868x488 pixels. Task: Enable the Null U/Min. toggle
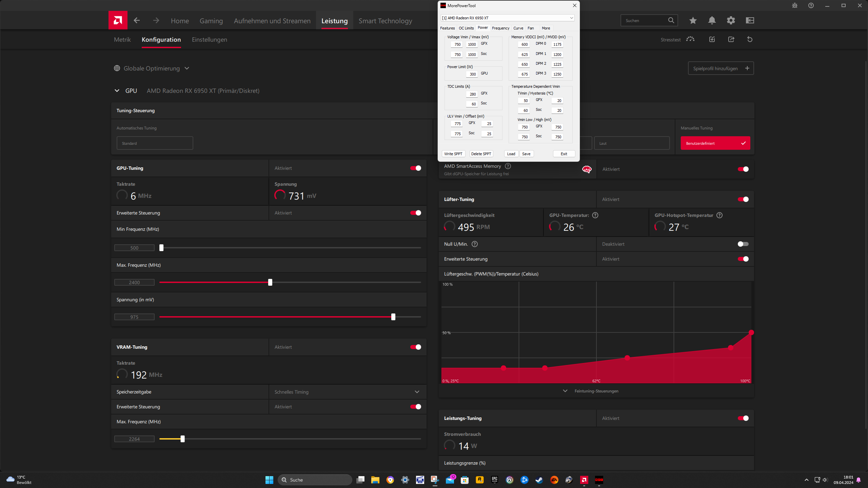click(x=743, y=244)
